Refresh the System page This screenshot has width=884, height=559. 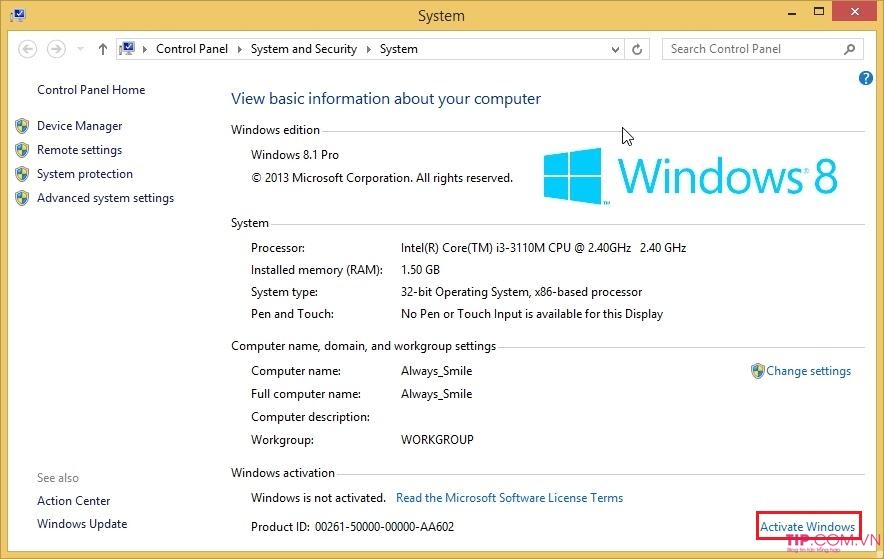(x=637, y=50)
